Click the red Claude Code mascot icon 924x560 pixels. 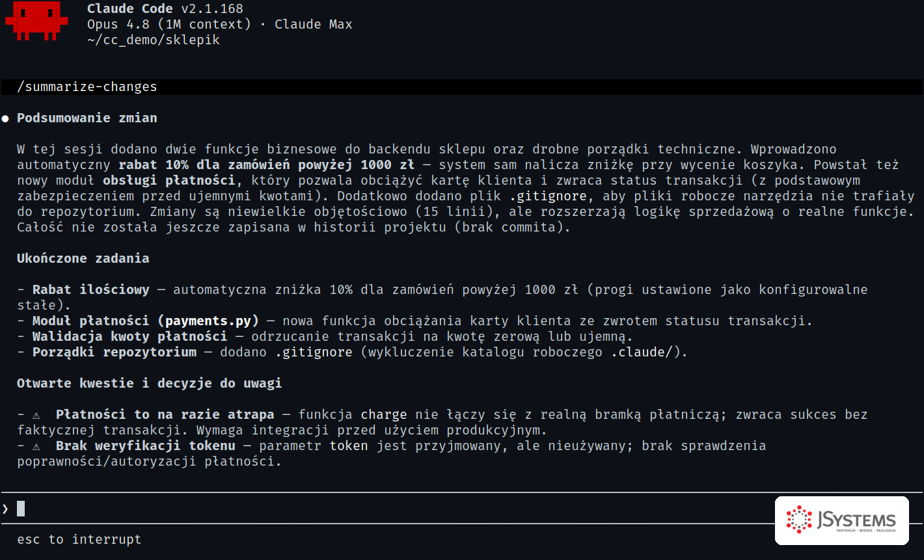coord(36,21)
